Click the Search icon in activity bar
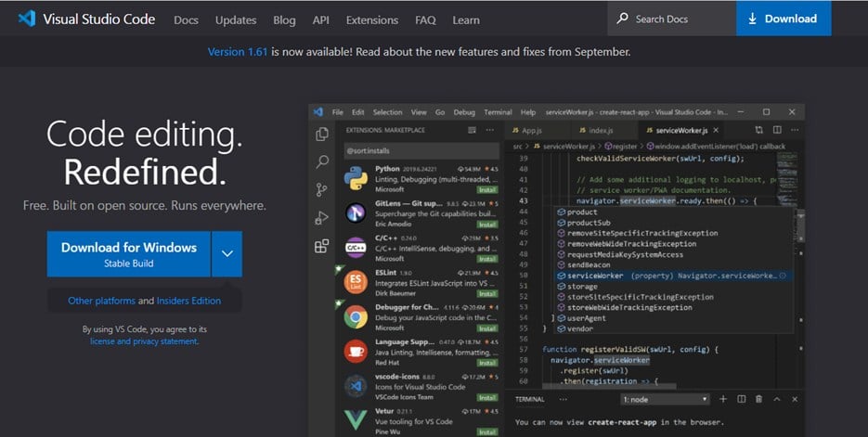 [x=321, y=161]
